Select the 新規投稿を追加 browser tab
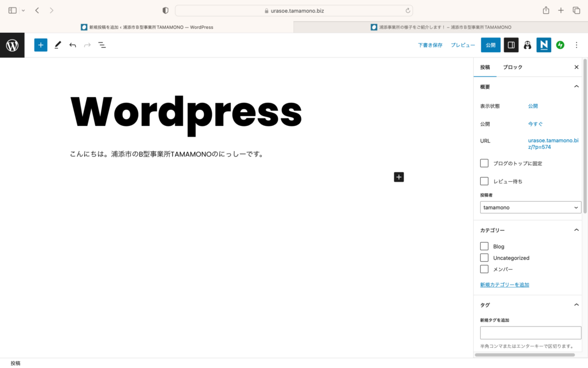The width and height of the screenshot is (588, 368). [x=146, y=27]
